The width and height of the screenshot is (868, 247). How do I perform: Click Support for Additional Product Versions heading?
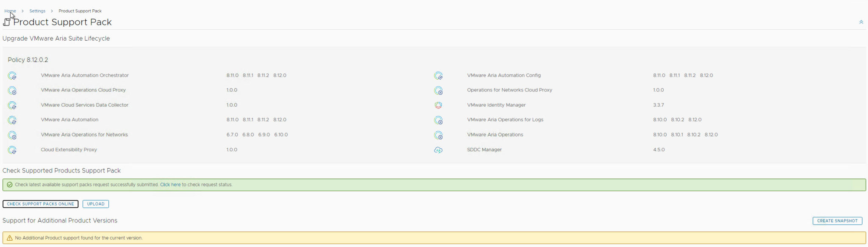coord(60,221)
